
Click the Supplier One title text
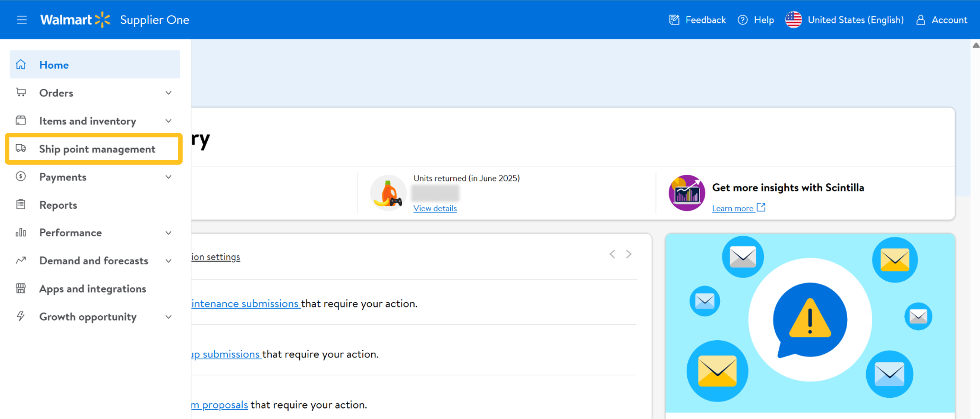(x=154, y=20)
